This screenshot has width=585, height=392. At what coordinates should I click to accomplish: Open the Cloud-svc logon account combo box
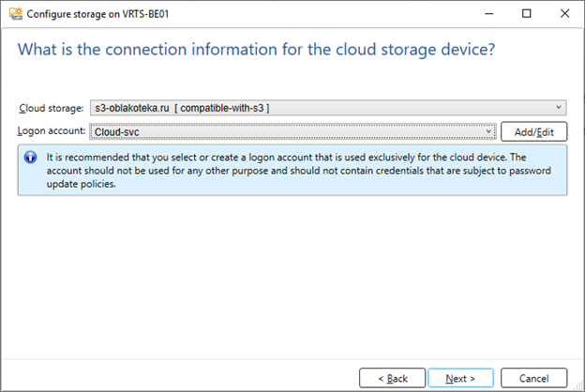coord(292,131)
